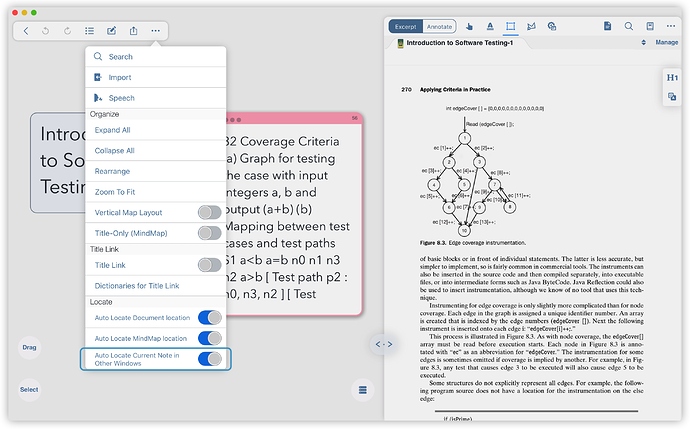Click the undo icon in the toolbar
This screenshot has height=429, width=690.
pyautogui.click(x=47, y=31)
